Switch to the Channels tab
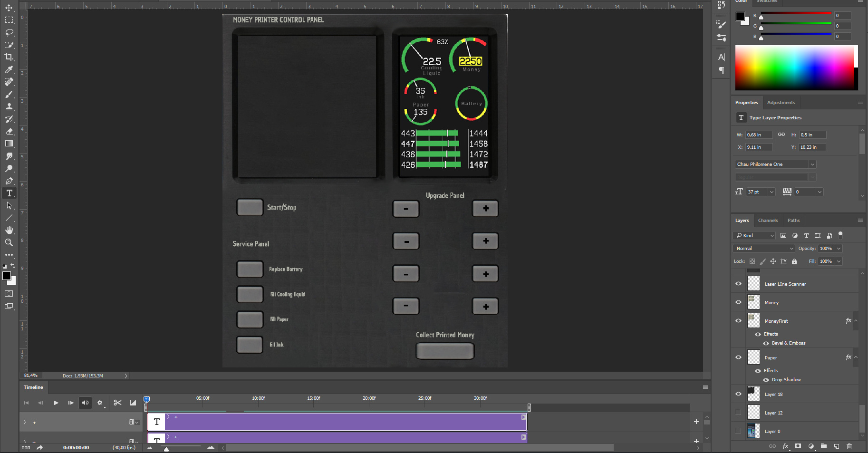This screenshot has width=868, height=453. [768, 221]
